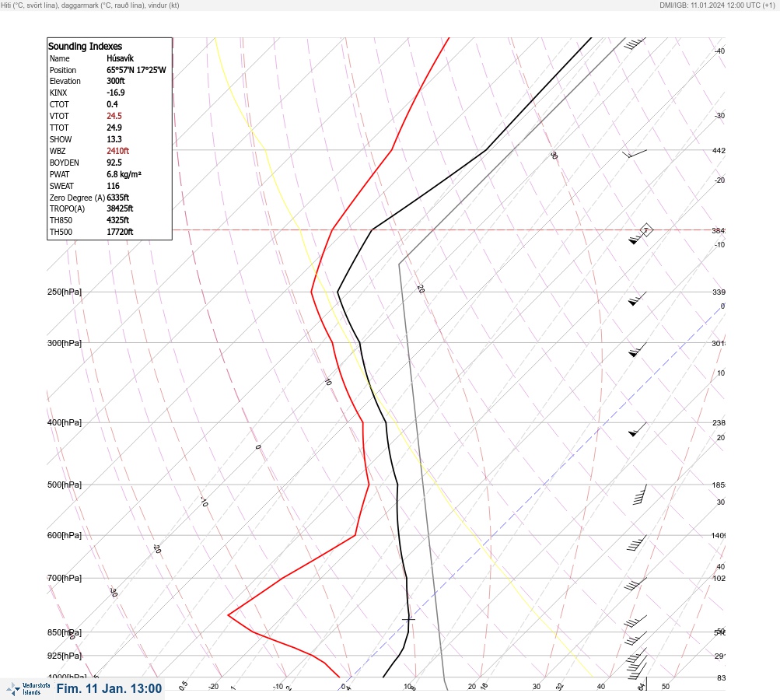Click the Zero Degree (A) value "6335ft"
The width and height of the screenshot is (780, 700).
coord(118,198)
